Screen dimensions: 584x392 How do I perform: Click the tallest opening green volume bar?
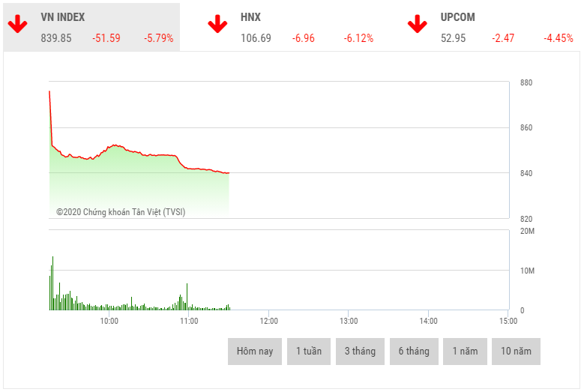52,285
